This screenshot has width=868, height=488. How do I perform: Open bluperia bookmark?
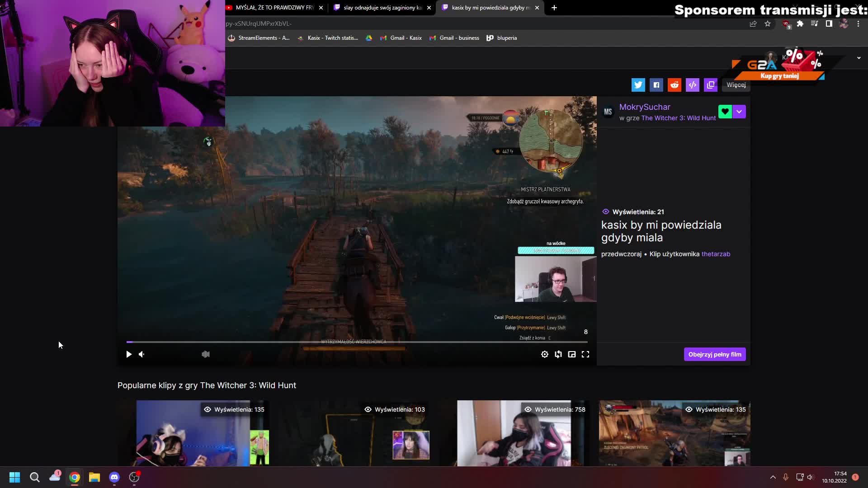coord(502,38)
